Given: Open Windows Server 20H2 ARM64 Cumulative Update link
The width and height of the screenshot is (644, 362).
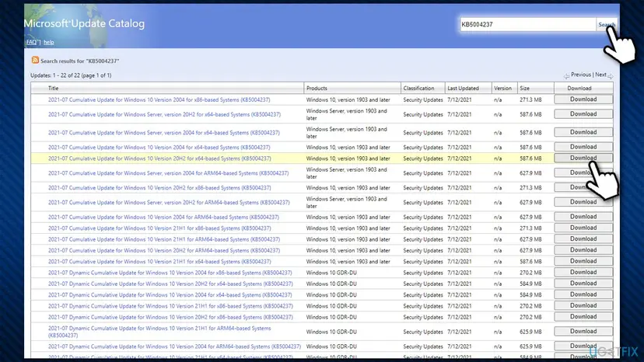Looking at the screenshot, I should pyautogui.click(x=169, y=202).
